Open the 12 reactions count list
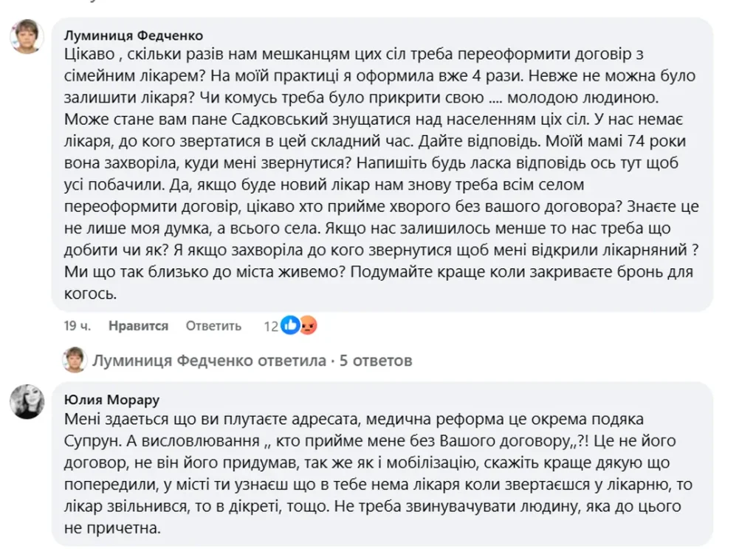Viewport: 756px width, 549px height. tap(270, 326)
